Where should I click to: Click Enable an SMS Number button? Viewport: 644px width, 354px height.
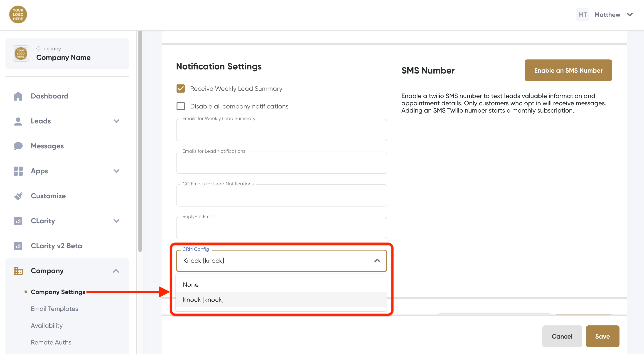pyautogui.click(x=568, y=71)
